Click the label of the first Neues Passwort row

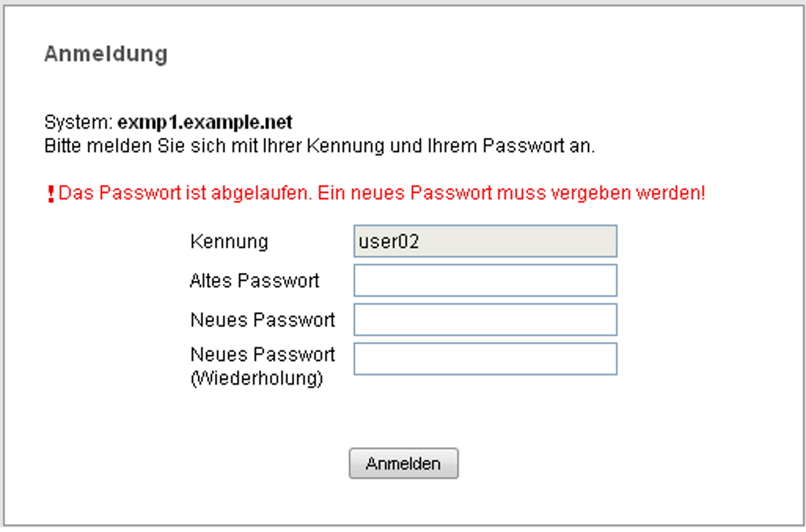[x=263, y=320]
